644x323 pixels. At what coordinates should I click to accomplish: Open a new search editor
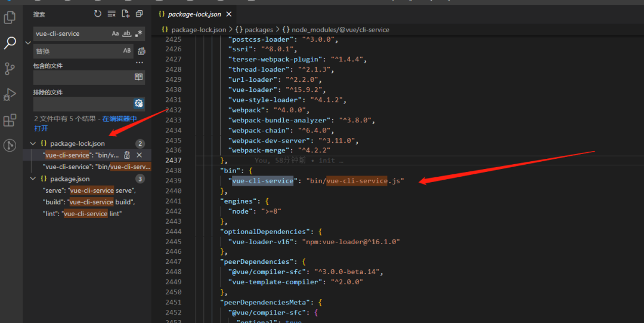(125, 14)
